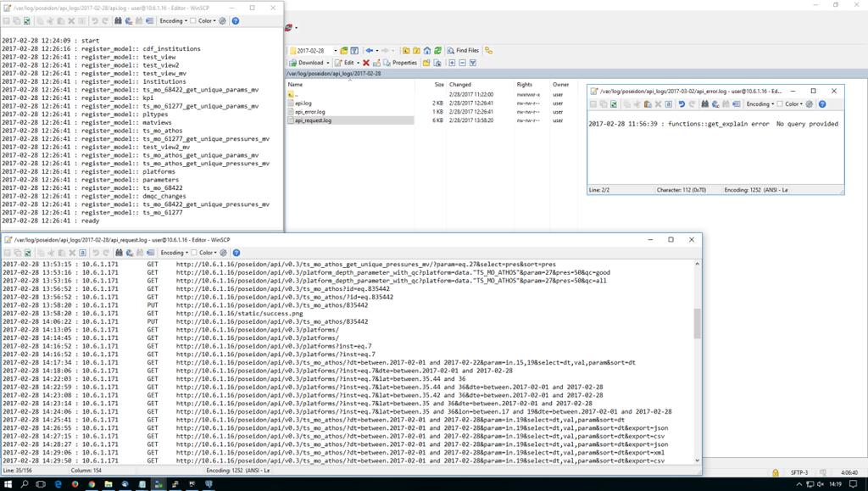Viewport: 868px width, 491px height.
Task: Open Windows taskbar search
Action: pyautogui.click(x=25, y=484)
